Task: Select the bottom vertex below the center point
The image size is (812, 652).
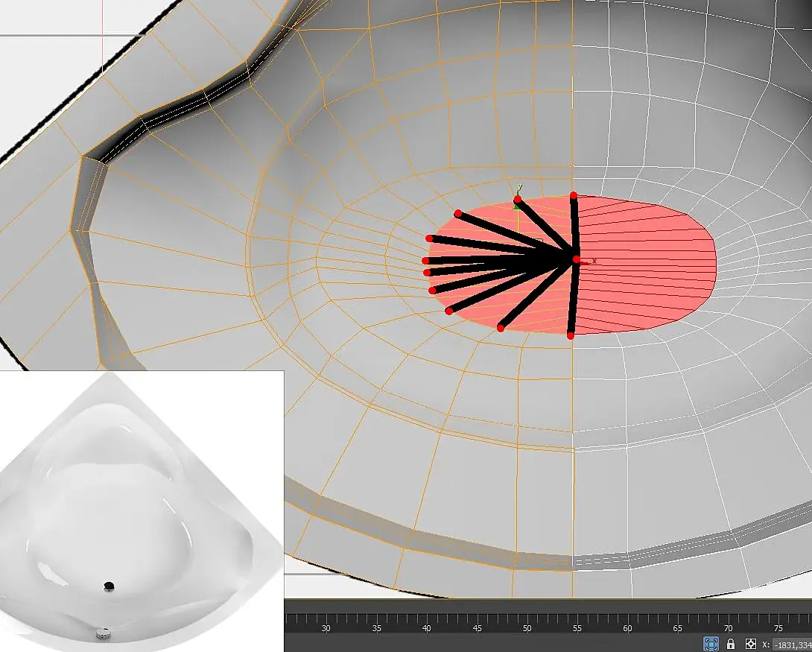Action: (x=571, y=335)
